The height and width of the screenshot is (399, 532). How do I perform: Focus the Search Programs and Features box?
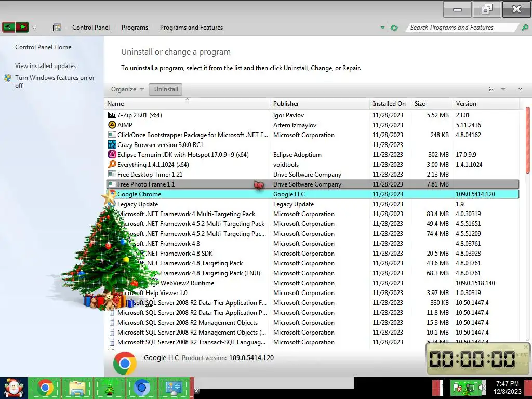[463, 28]
